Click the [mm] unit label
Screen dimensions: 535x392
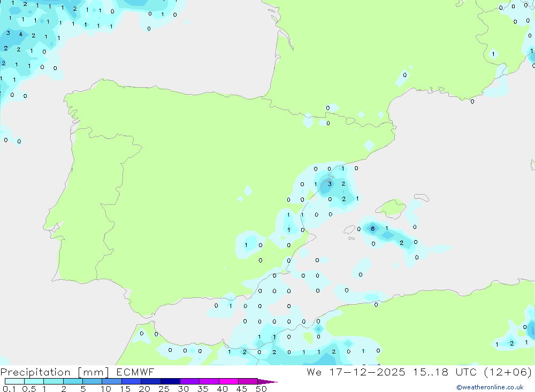(94, 372)
